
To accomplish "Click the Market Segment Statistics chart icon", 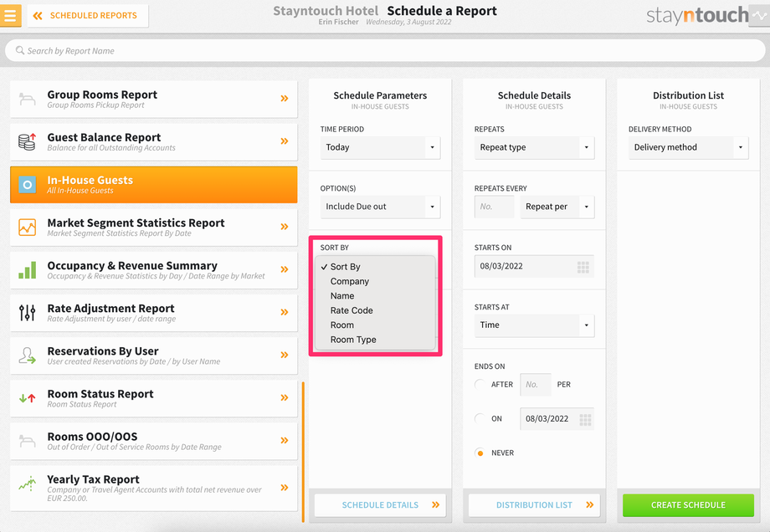I will [x=27, y=228].
